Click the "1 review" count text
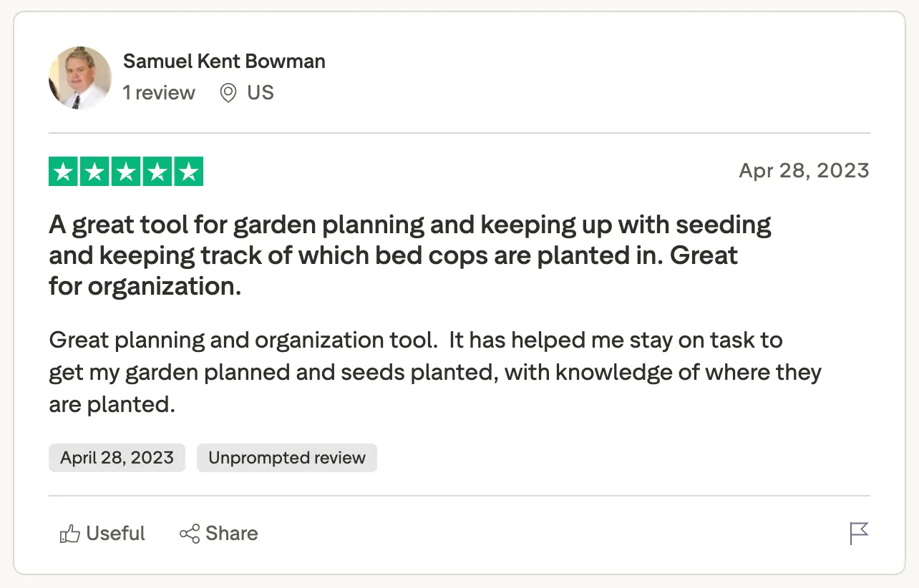Image resolution: width=919 pixels, height=588 pixels. click(x=159, y=93)
